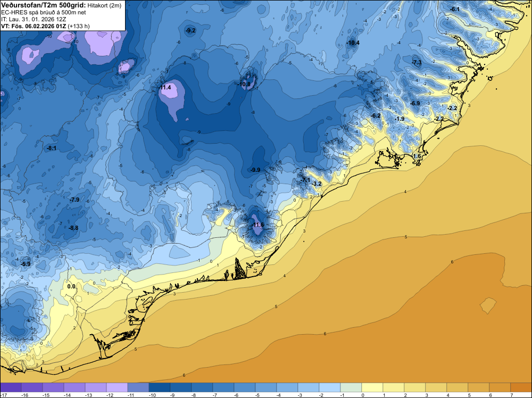Select the light yellow legend swatch between 0 and 1
Image resolution: width=532 pixels, height=398 pixels.
[372, 387]
